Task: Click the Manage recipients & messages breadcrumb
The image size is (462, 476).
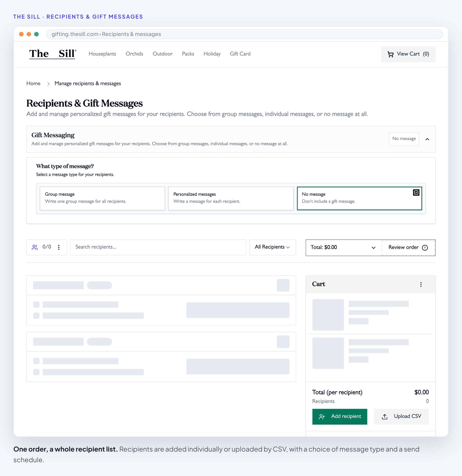Action: pos(88,83)
